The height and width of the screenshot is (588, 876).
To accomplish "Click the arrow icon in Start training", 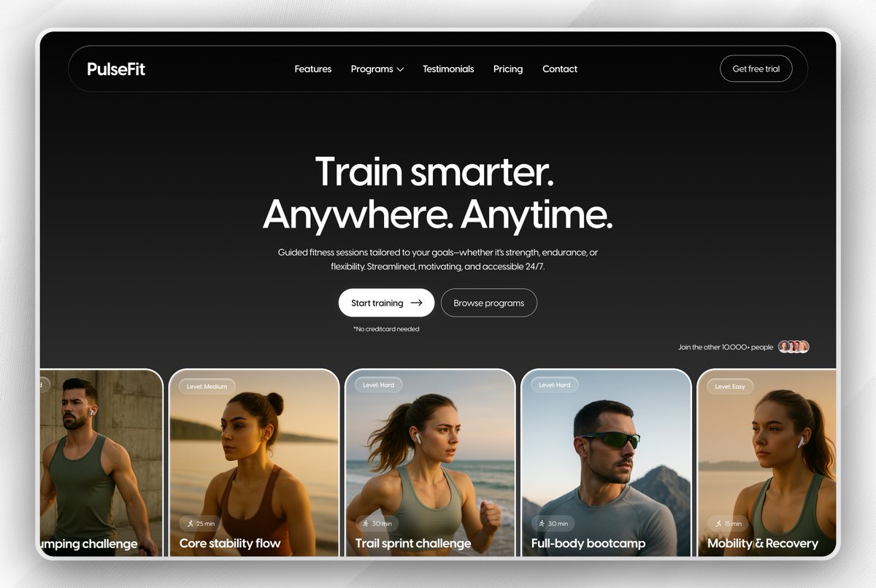I will (x=416, y=303).
